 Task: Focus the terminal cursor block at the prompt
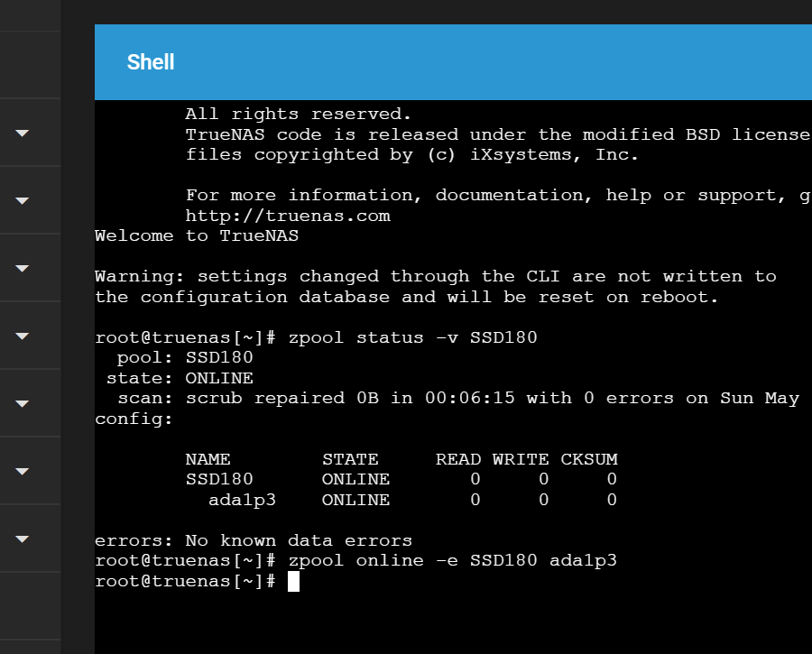coord(293,582)
